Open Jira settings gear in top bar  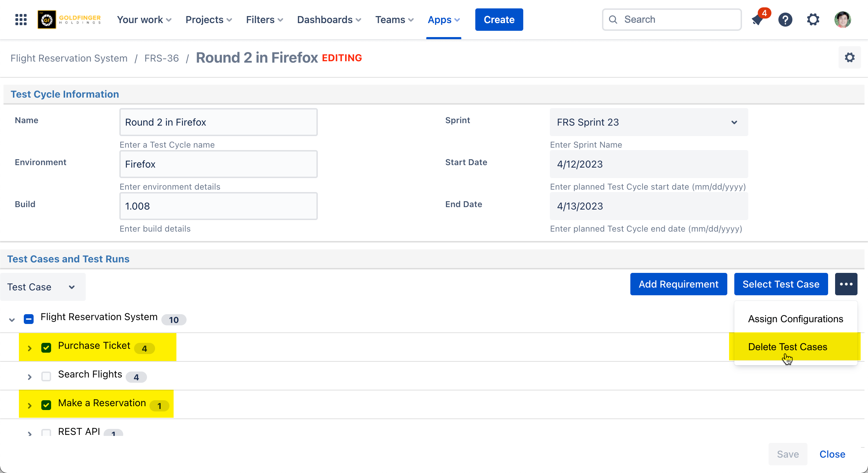(x=813, y=20)
